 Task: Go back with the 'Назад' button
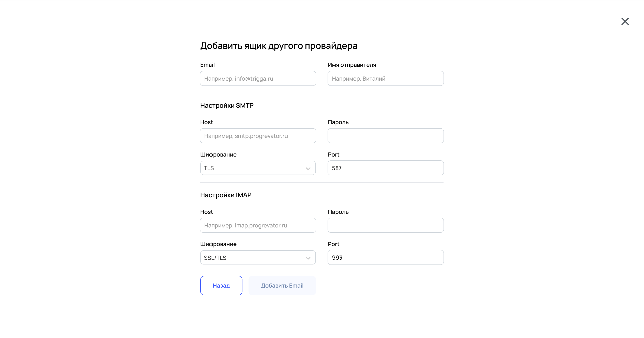click(221, 286)
